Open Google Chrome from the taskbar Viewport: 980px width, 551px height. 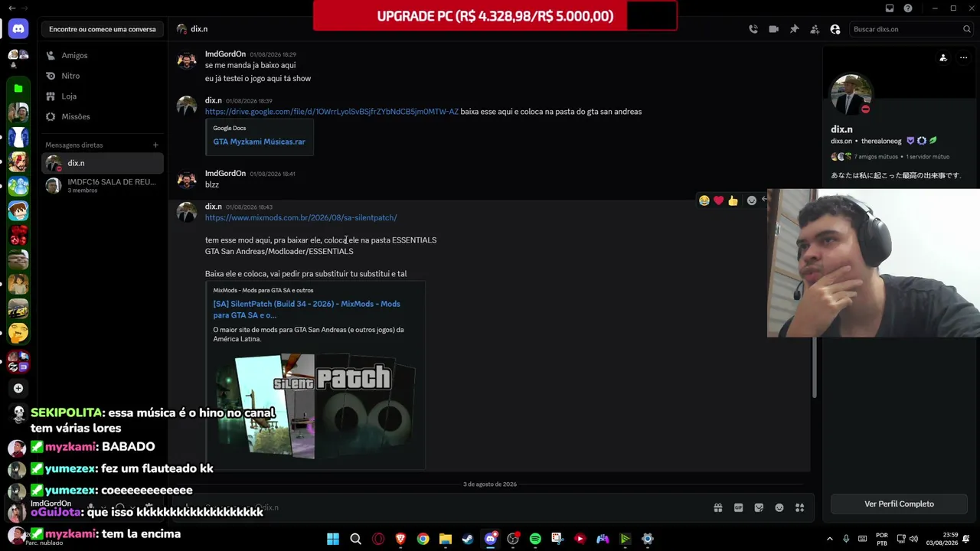[x=423, y=539]
